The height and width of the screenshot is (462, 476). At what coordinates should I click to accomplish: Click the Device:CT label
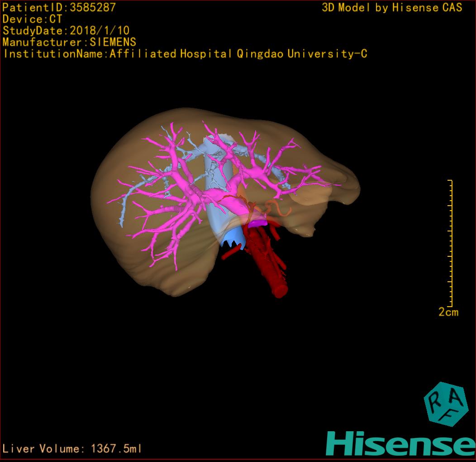pos(32,19)
